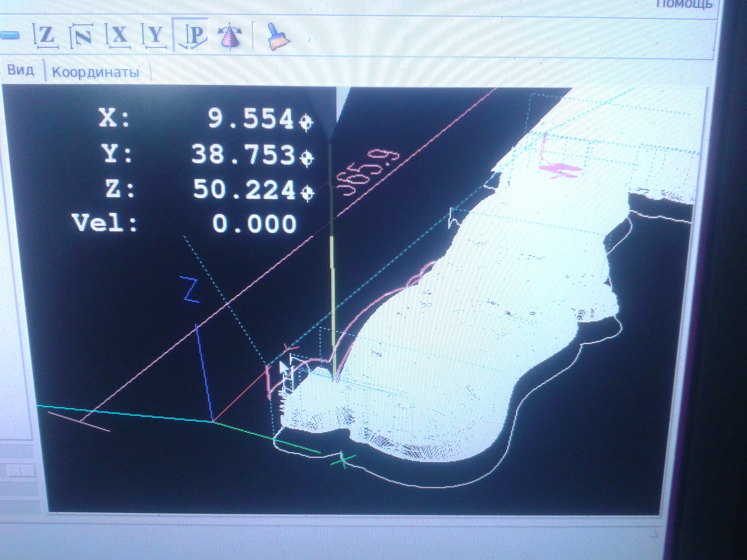747x560 pixels.
Task: Click the Y coordinate value 38.753
Action: [242, 154]
